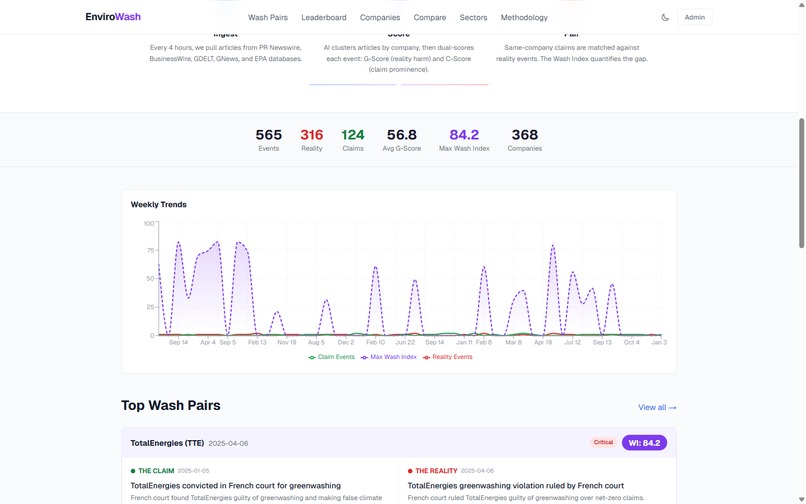806x504 pixels.
Task: Open TotalEnergies convicted in French court headline
Action: click(235, 485)
